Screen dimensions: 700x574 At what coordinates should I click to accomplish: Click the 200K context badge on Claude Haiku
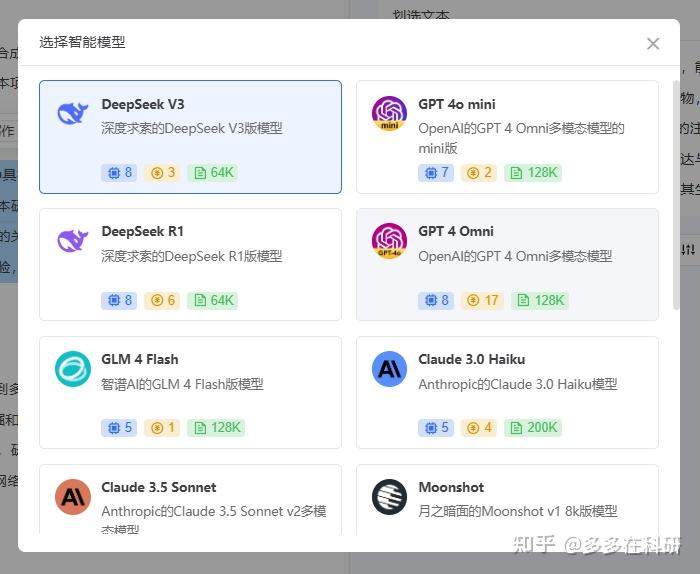pyautogui.click(x=533, y=428)
